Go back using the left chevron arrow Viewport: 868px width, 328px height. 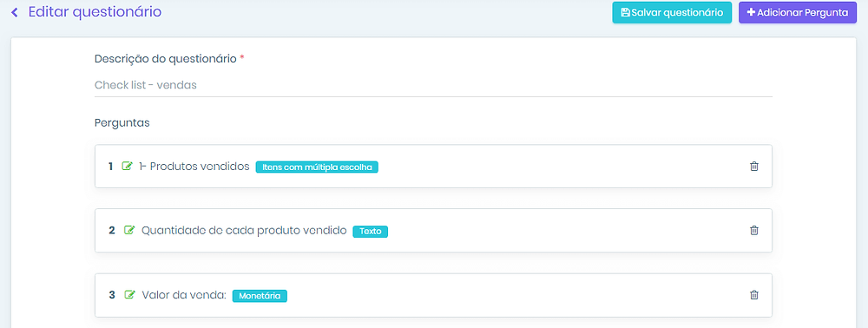(x=15, y=12)
